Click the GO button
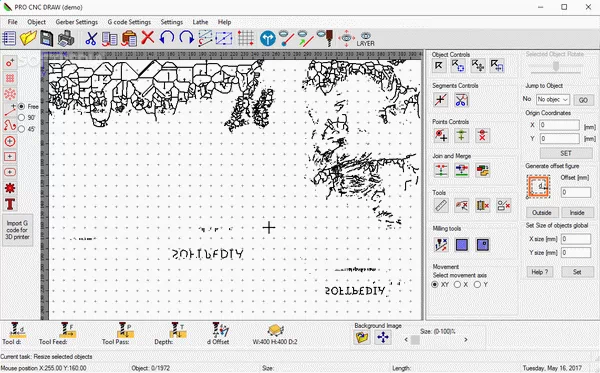600x373 pixels. pos(583,100)
